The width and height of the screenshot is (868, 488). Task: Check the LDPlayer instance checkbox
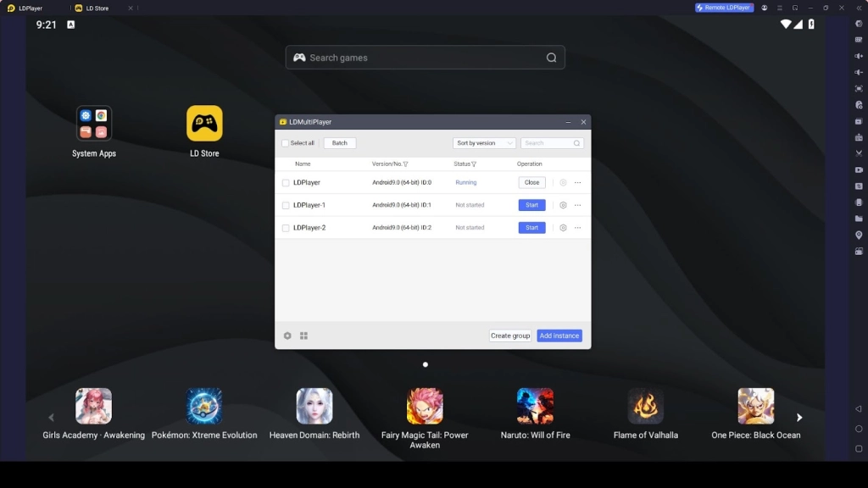coord(286,183)
